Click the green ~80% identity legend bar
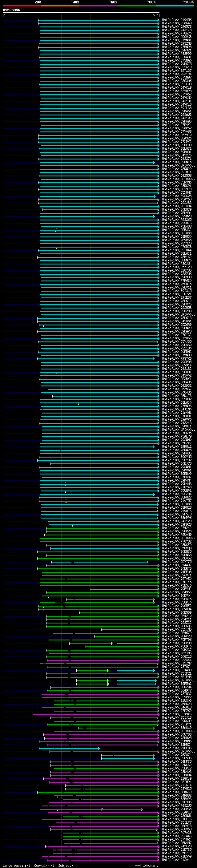 137,6
